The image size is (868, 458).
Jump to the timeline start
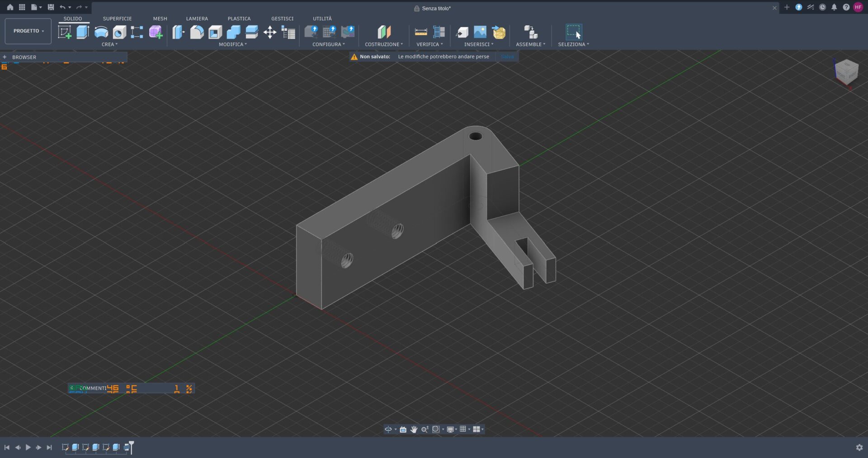coord(7,447)
